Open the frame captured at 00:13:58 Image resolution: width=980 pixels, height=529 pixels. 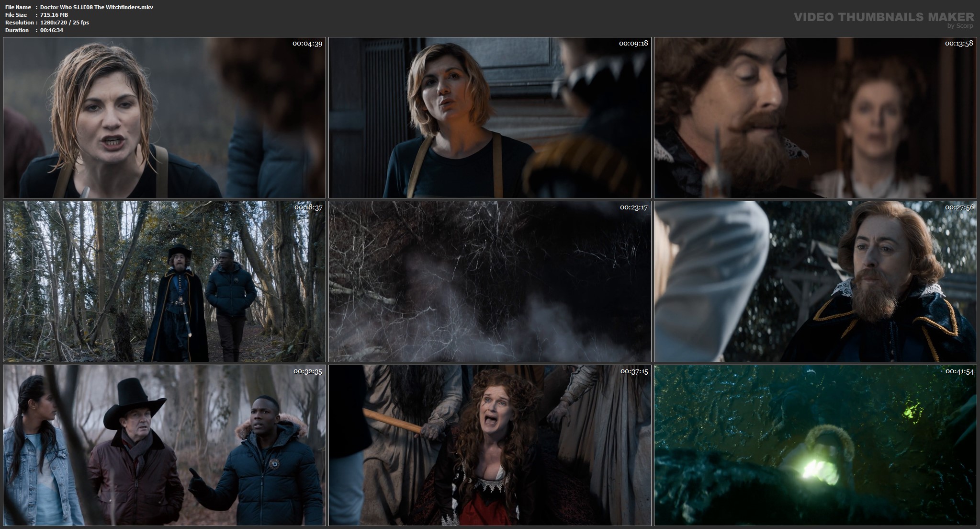click(815, 117)
